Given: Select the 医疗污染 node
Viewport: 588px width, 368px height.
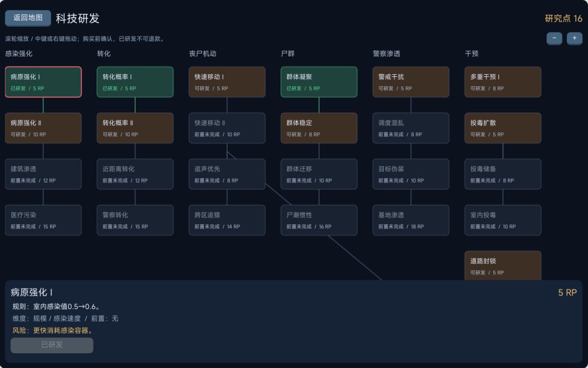Looking at the screenshot, I should click(x=43, y=220).
